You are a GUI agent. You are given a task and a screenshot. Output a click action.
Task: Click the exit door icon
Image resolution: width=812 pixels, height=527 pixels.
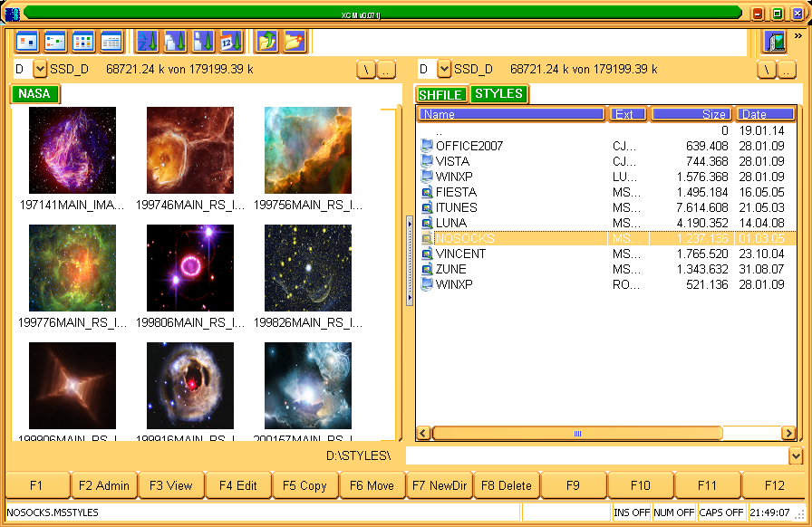point(774,42)
